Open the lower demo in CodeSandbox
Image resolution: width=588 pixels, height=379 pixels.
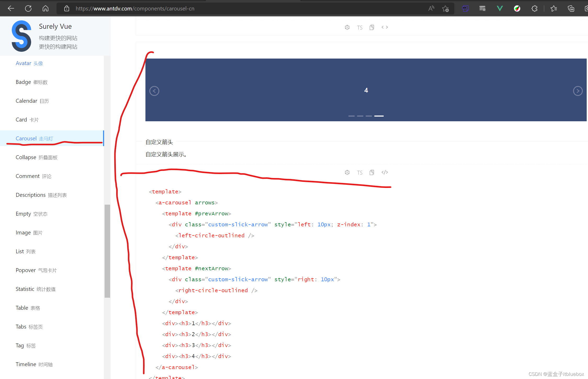347,172
